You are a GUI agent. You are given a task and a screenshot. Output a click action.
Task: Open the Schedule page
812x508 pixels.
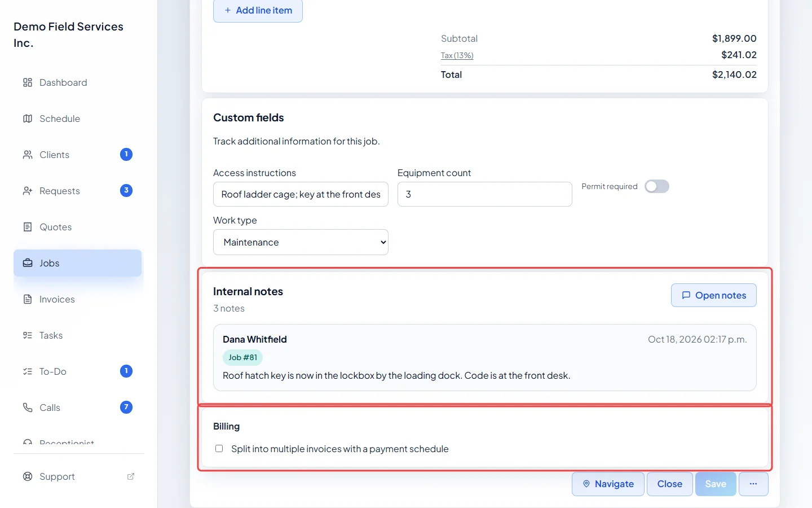pos(78,119)
